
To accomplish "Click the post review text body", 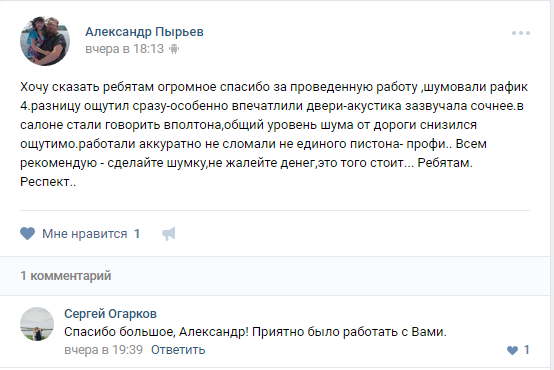I will [274, 134].
